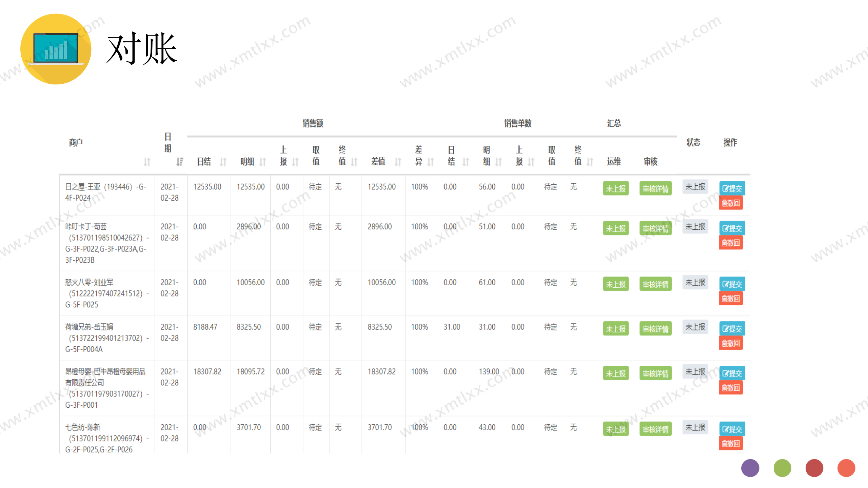The width and height of the screenshot is (868, 488).
Task: Click green 未上报 运维 button in 咔叮卡丁 row
Action: point(616,228)
